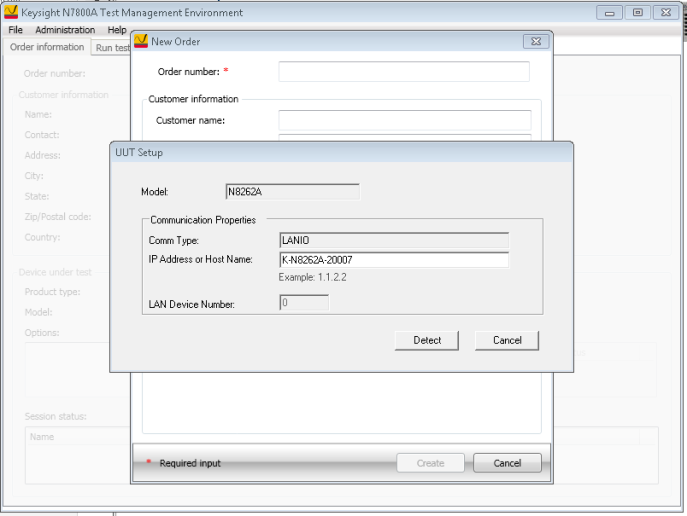Viewport: 687px width, 516px height.
Task: Open the File menu
Action: click(x=15, y=30)
